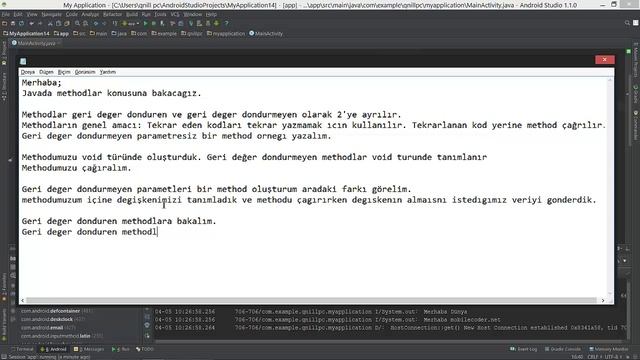Open the Gradle Console tab
Viewport: 640px width, 360px height.
pos(562,349)
